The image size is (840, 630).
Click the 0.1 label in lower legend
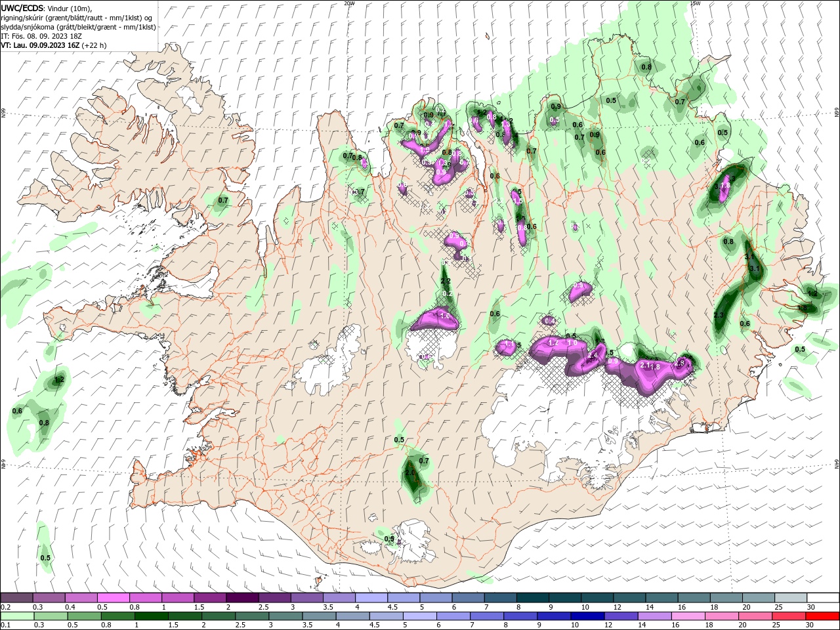5,625
